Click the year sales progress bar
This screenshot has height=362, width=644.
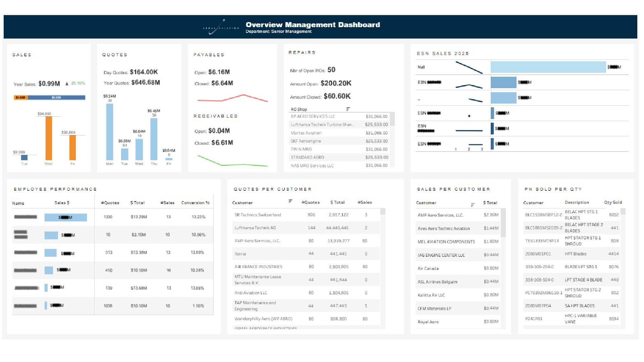coord(49,98)
